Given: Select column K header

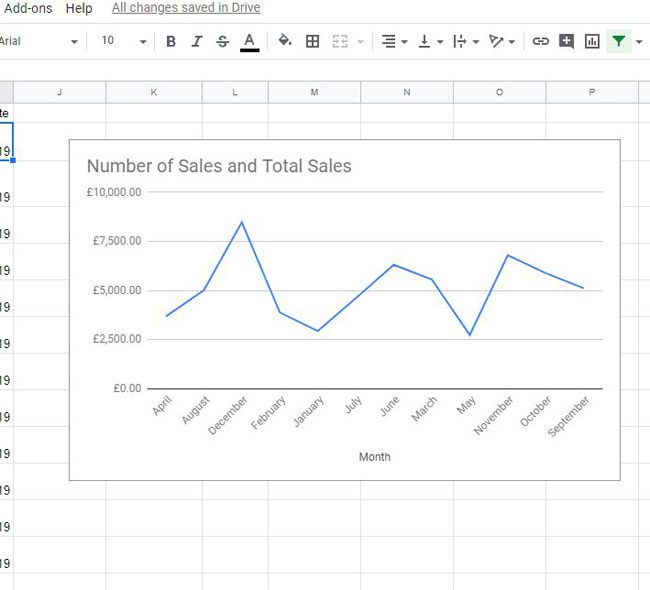Looking at the screenshot, I should pos(154,92).
